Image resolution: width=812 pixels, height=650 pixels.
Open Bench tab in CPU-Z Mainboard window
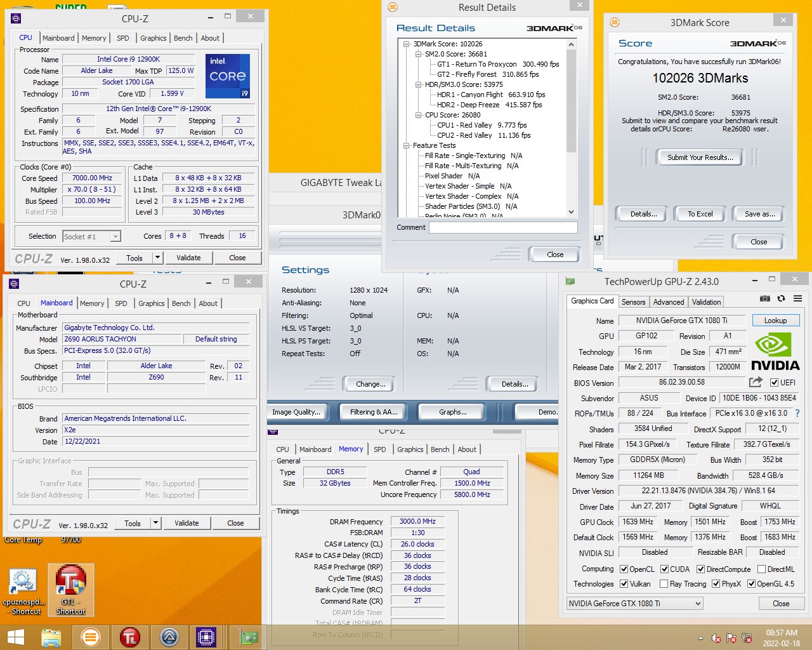point(181,303)
